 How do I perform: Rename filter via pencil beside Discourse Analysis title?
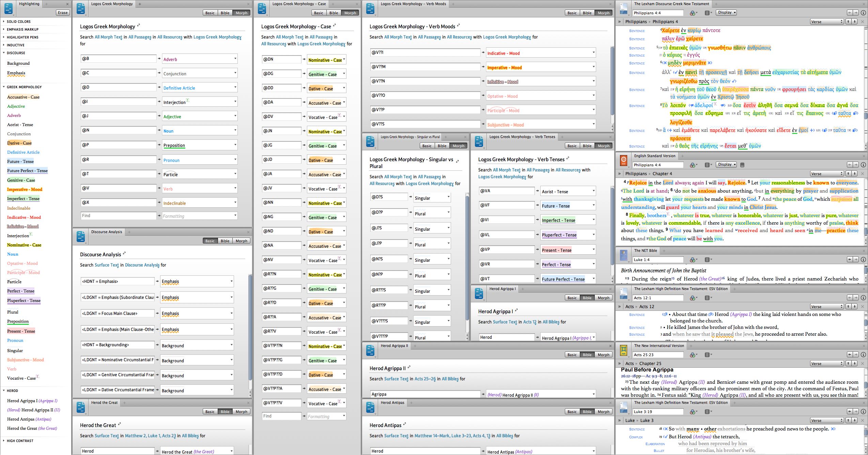click(124, 253)
